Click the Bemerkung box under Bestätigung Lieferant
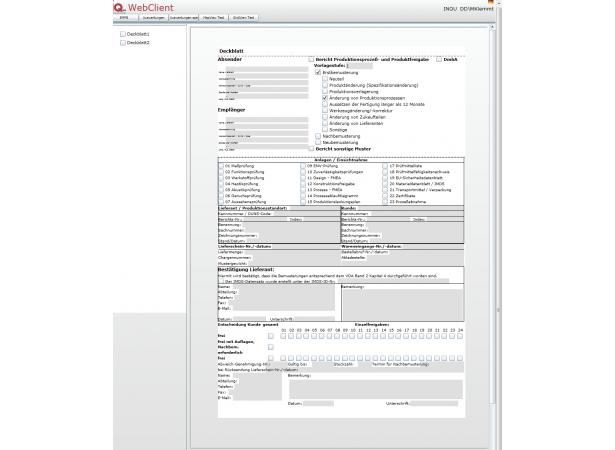615x450 pixels. coord(403,305)
